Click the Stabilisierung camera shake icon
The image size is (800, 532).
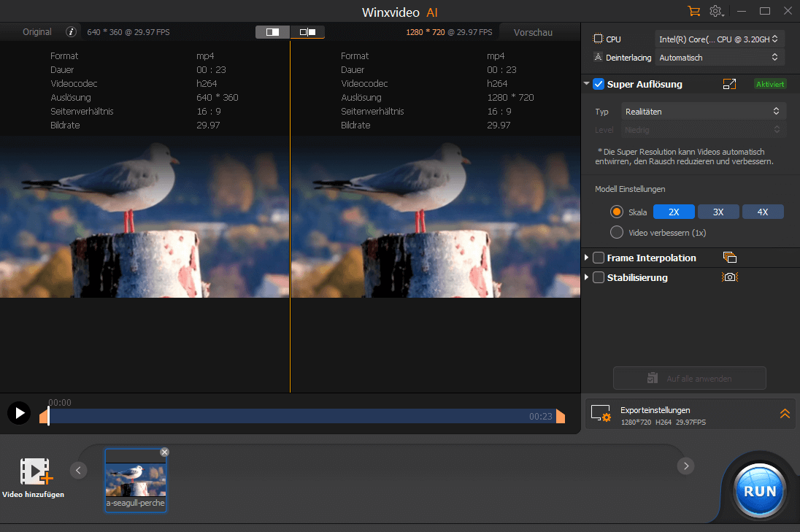729,277
